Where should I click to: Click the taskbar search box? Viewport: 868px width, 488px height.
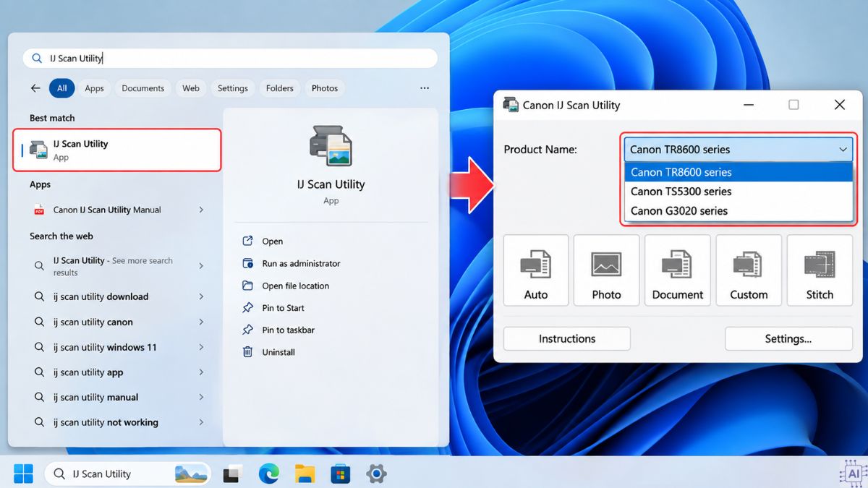[x=127, y=474]
